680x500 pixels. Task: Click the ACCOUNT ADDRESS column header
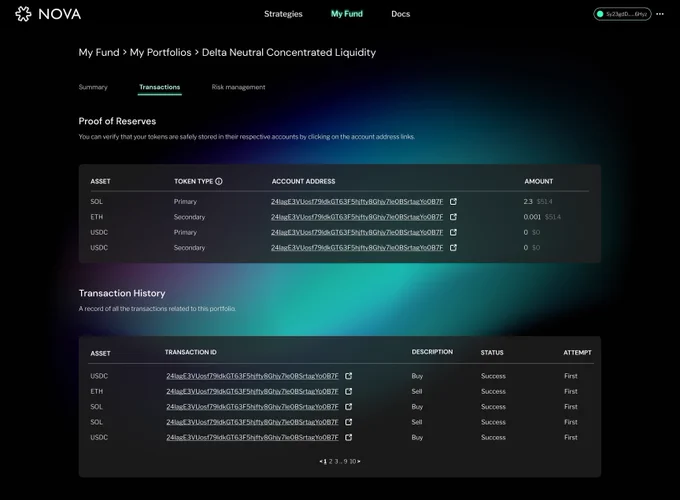304,181
